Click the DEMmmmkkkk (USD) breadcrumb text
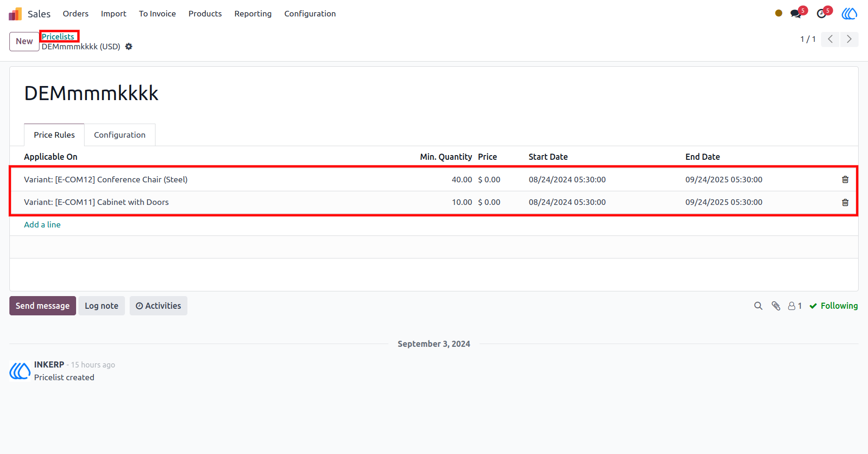The image size is (868, 454). [x=81, y=47]
